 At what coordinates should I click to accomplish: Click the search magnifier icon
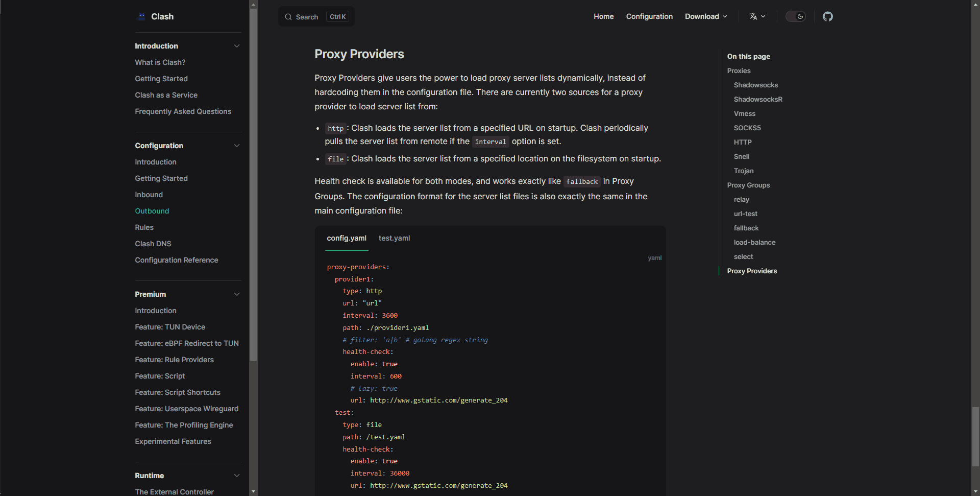(x=288, y=17)
